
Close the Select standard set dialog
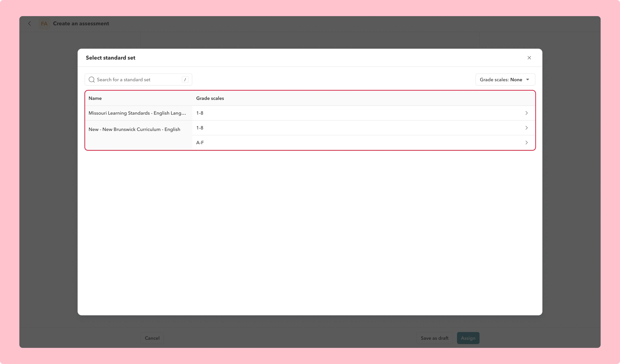point(529,58)
